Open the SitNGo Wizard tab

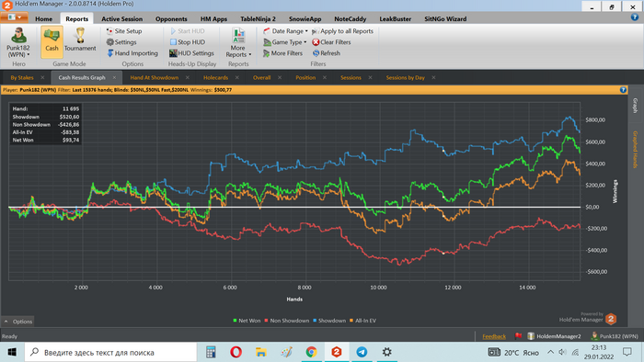click(445, 19)
